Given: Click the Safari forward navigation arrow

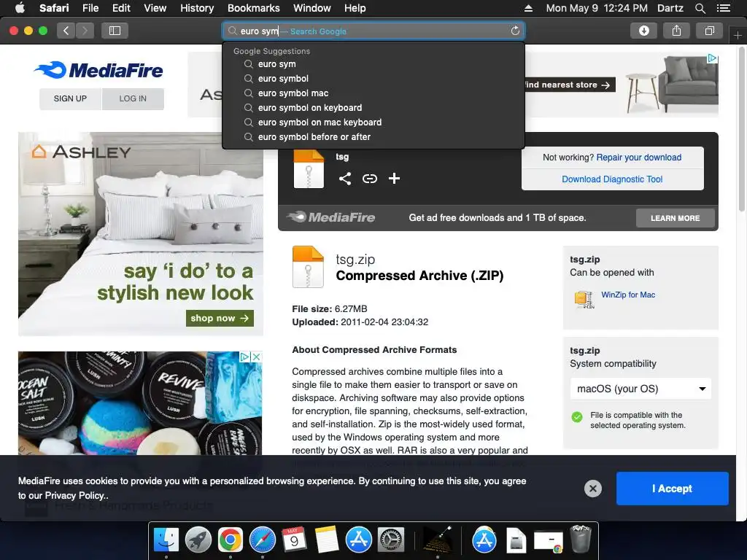Looking at the screenshot, I should click(85, 31).
